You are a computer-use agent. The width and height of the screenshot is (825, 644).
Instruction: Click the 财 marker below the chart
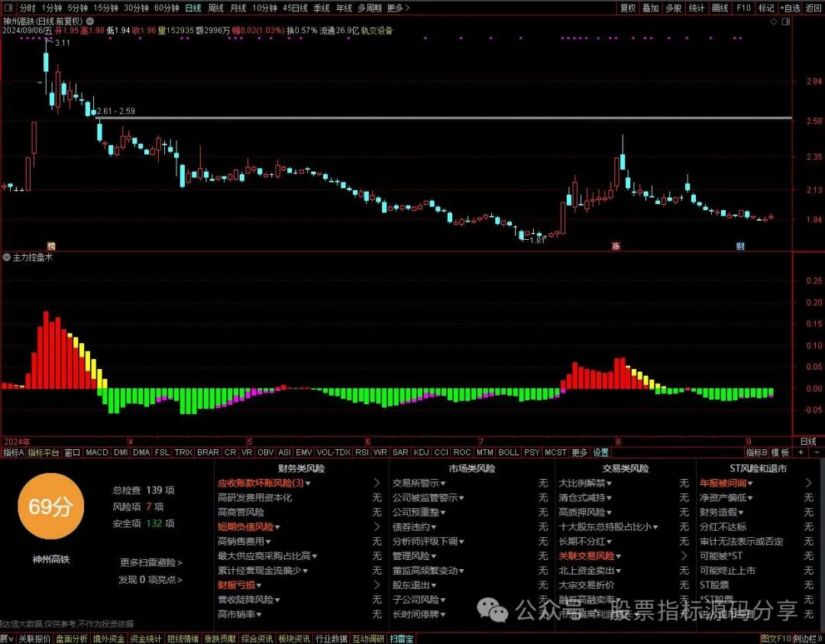click(x=740, y=246)
